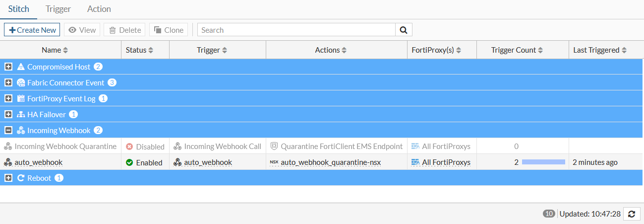Screen dimensions: 644x224
Task: Click the Fabric Connector Event icon
Action: coord(21,82)
